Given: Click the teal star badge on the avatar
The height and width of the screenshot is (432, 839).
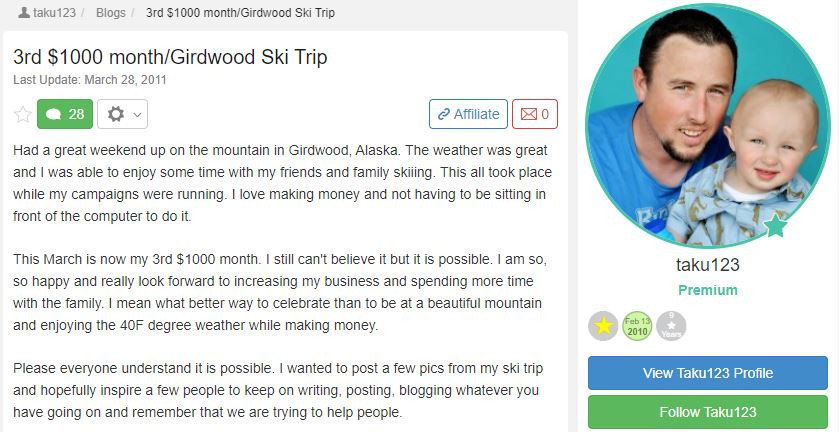Looking at the screenshot, I should 775,225.
